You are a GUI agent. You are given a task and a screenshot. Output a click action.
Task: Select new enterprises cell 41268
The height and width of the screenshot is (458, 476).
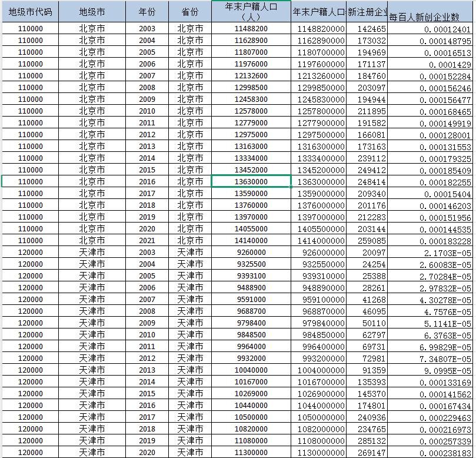(x=367, y=300)
